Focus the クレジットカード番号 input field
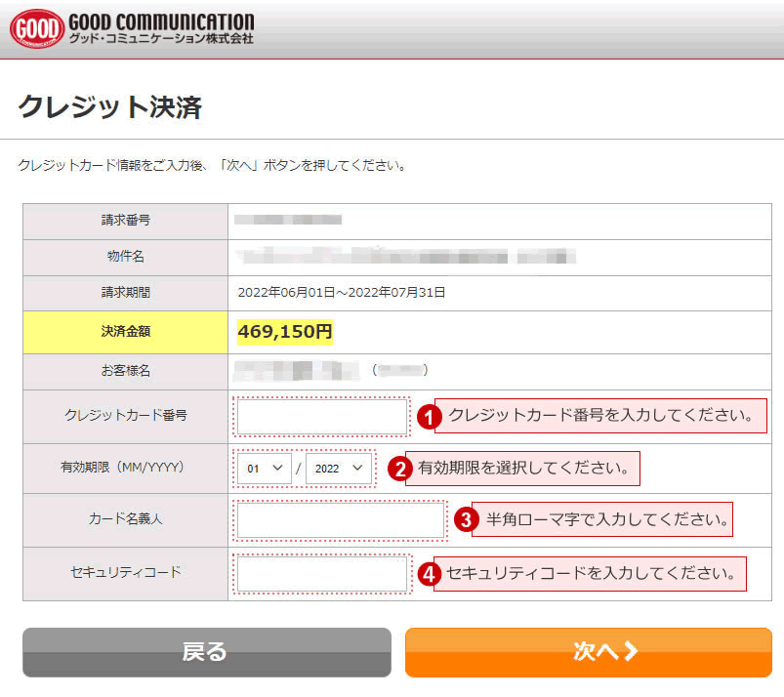Viewport: 784px width, 697px height. (x=322, y=417)
